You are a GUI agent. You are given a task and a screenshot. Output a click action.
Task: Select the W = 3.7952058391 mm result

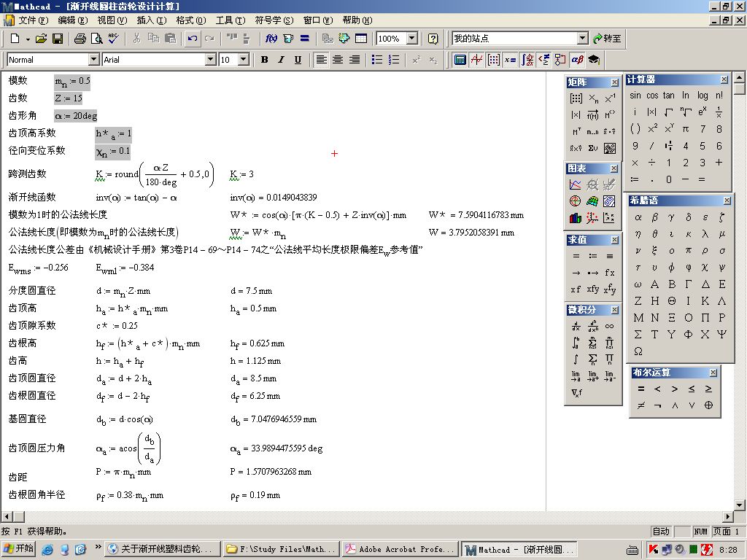point(471,233)
